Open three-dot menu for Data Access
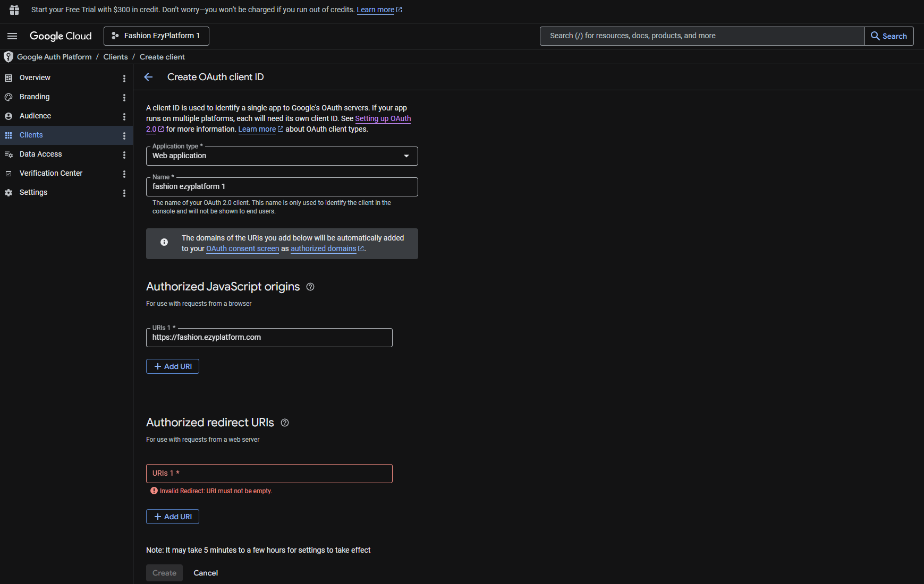Viewport: 924px width, 584px height. 124,154
